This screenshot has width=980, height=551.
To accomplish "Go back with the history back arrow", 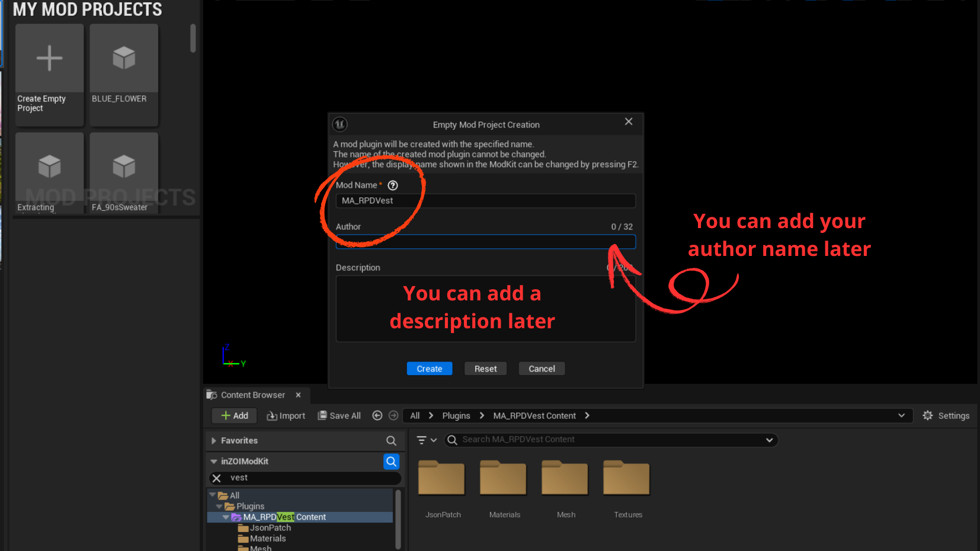I will (377, 416).
